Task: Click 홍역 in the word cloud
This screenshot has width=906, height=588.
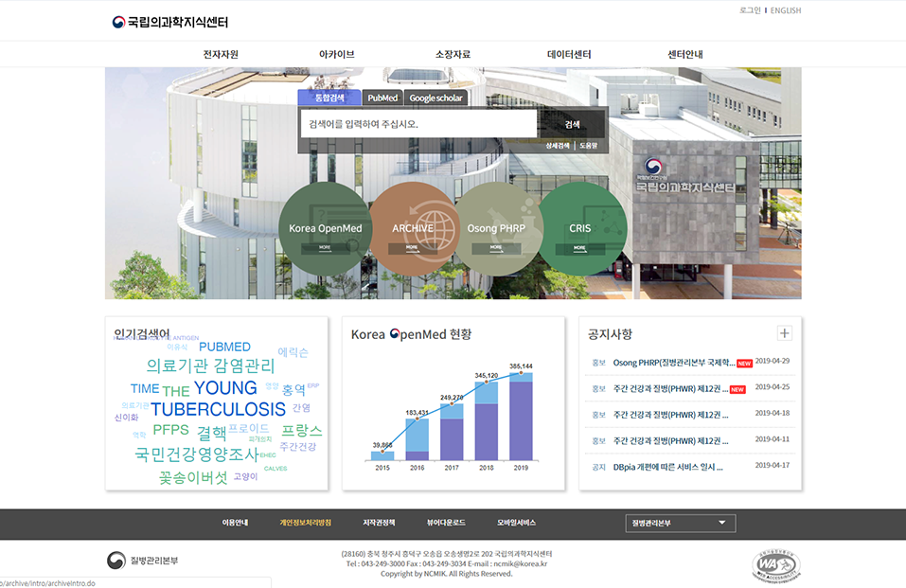Action: pyautogui.click(x=293, y=390)
